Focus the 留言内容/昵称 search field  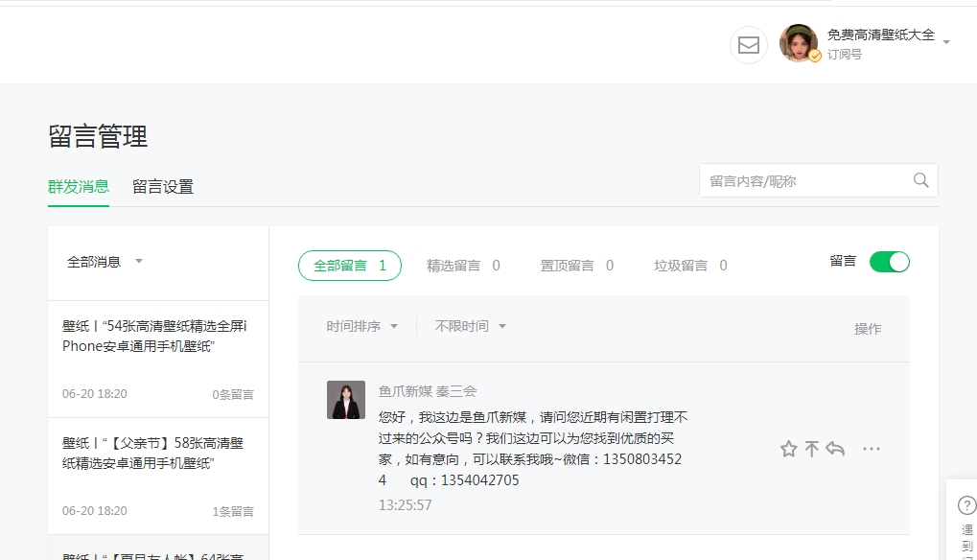818,180
